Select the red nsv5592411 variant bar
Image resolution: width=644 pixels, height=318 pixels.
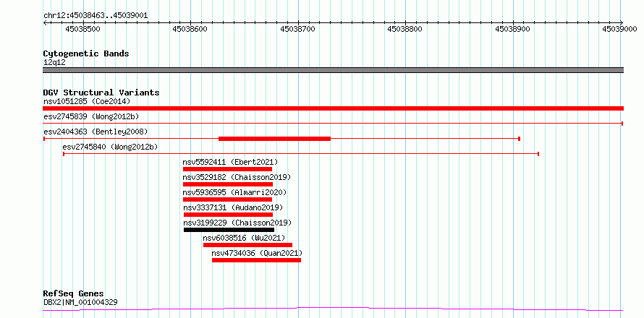tap(227, 169)
